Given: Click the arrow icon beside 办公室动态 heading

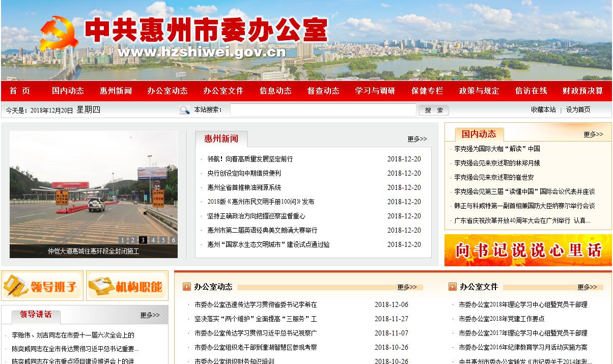Looking at the screenshot, I should 187,287.
